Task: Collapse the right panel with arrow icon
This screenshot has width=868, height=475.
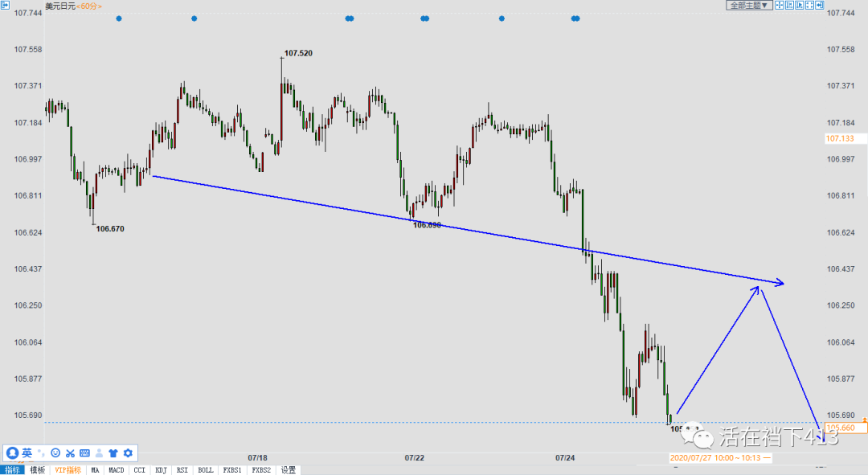Action: click(x=820, y=5)
